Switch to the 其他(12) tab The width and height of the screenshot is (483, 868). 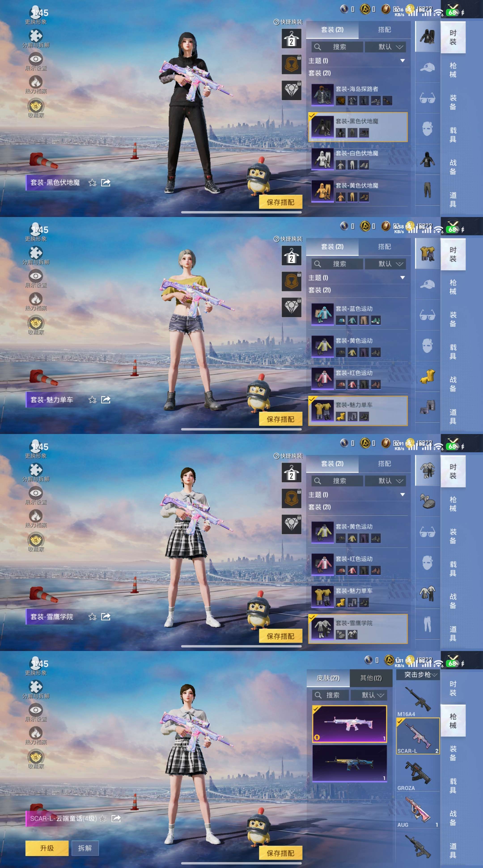tap(371, 678)
